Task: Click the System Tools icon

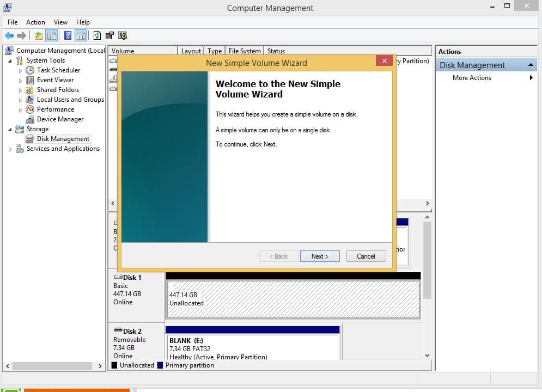Action: pos(20,60)
